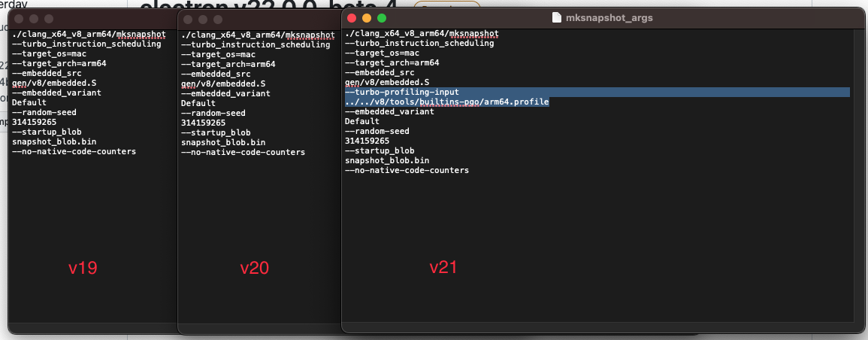Click --random-seed in the leftmost window

pyautogui.click(x=44, y=112)
